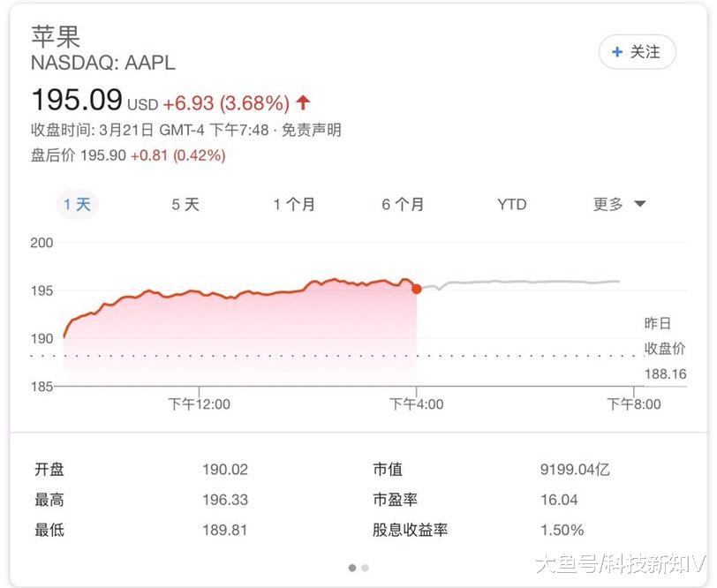The height and width of the screenshot is (588, 717).
Task: Click the red upward arrow beside the price change
Action: click(x=301, y=101)
